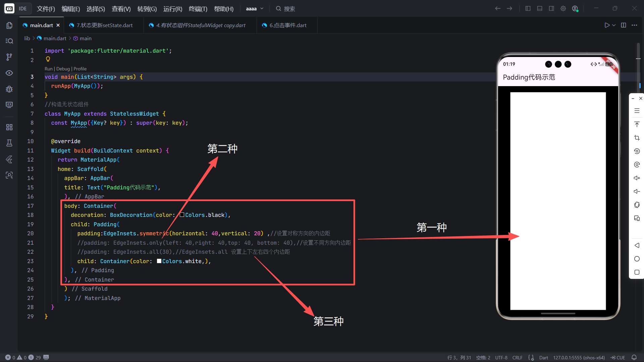The image size is (644, 362).
Task: Click the Colors.white color swatch
Action: [x=159, y=261]
